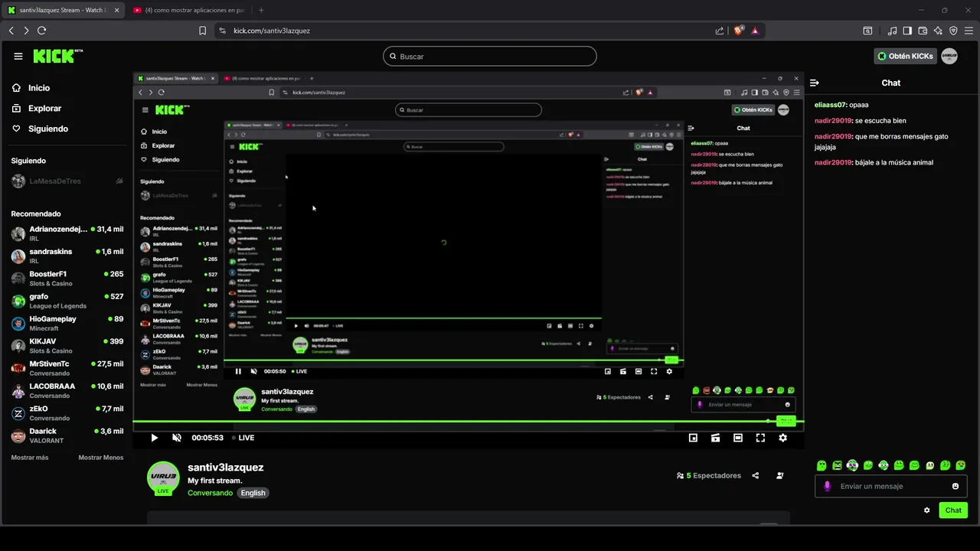Expand list with Mostrar más

pos(30,458)
